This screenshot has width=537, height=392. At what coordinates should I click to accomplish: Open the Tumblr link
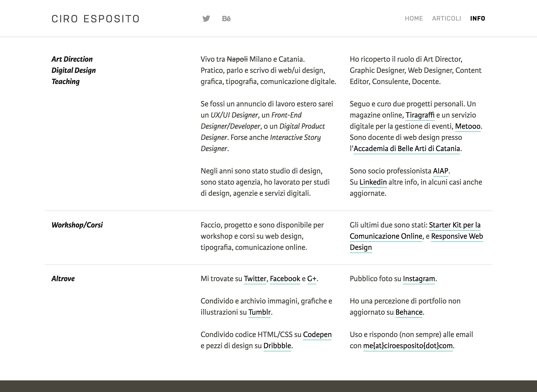point(259,312)
